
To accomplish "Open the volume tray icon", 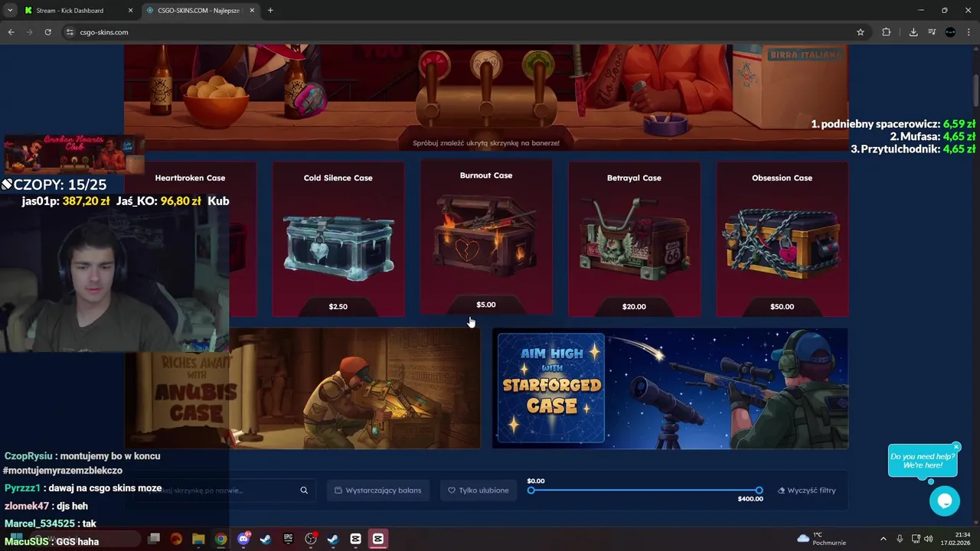I will 929,539.
